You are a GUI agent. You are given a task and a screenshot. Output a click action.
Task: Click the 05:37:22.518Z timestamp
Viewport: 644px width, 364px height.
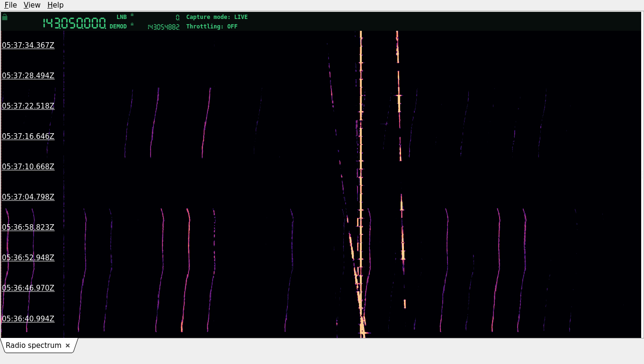pos(28,106)
